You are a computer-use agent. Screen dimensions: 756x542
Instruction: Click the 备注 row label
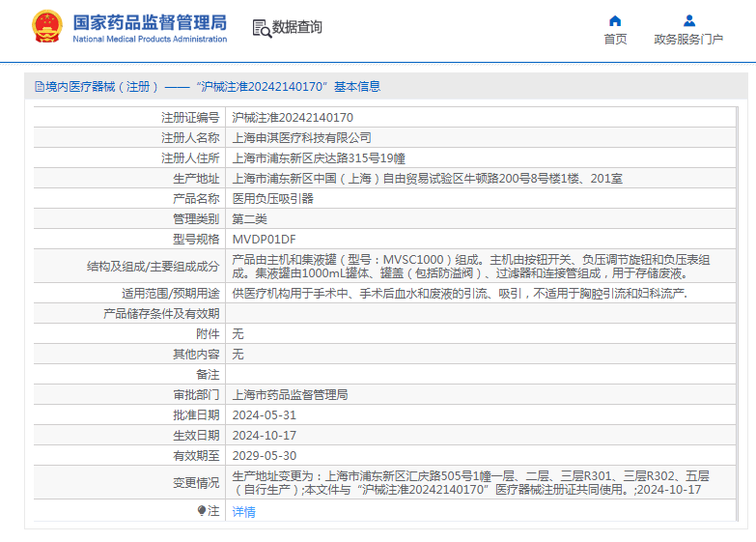click(x=208, y=375)
